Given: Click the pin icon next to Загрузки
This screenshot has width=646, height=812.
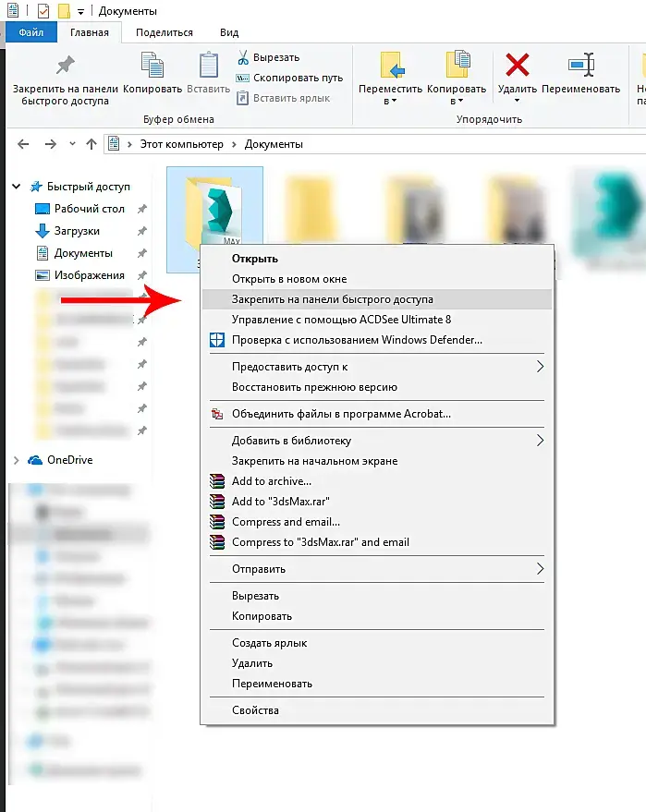Looking at the screenshot, I should coord(142,232).
